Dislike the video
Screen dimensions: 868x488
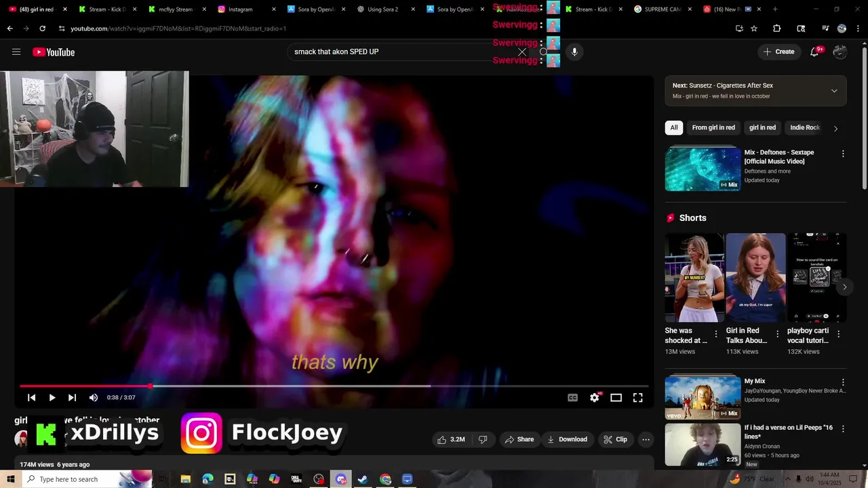(x=483, y=439)
